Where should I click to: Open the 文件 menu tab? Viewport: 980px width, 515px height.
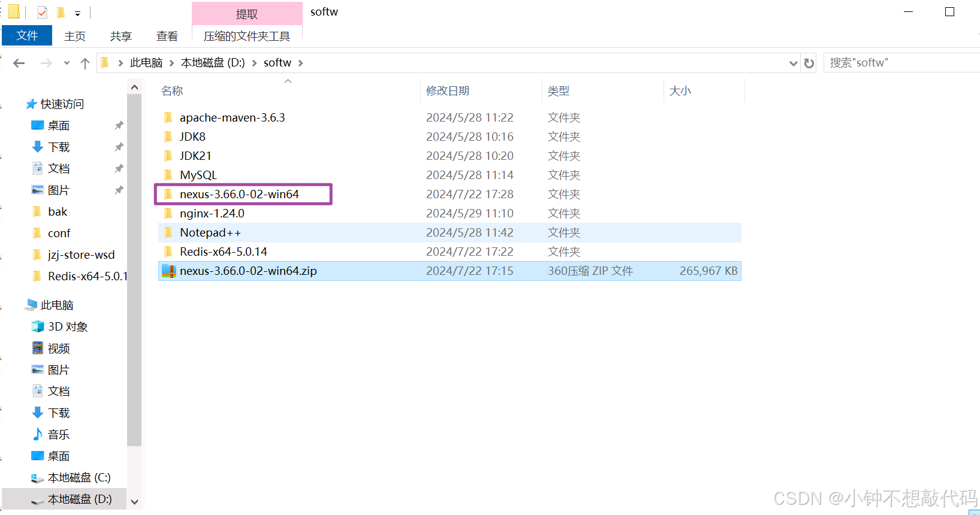pos(27,36)
